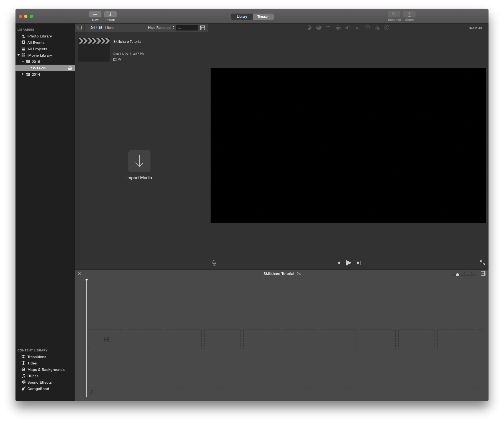
Task: Open the Color Balance adjustment tool
Action: coord(309,28)
